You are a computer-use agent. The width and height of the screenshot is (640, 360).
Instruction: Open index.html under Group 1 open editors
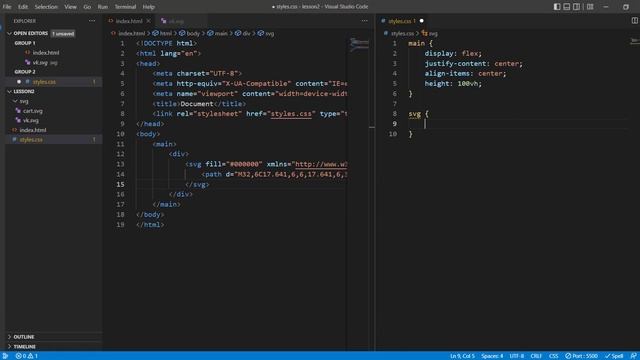click(46, 53)
